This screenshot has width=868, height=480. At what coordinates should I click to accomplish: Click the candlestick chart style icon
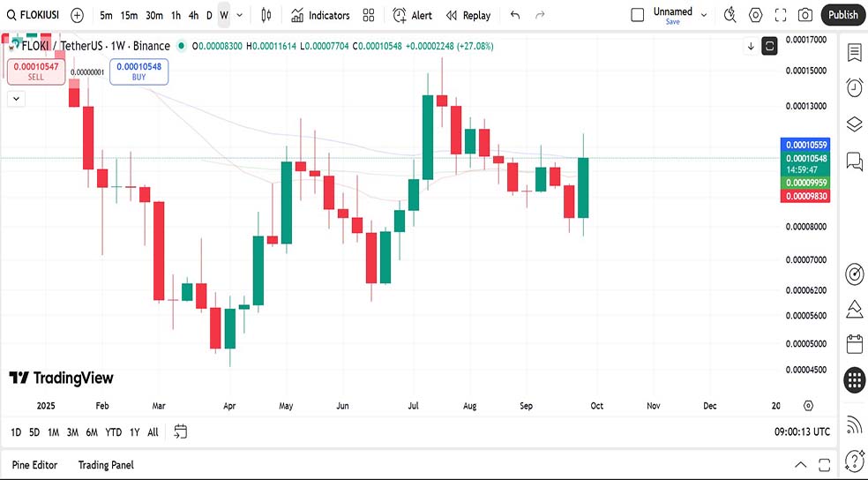pyautogui.click(x=267, y=15)
